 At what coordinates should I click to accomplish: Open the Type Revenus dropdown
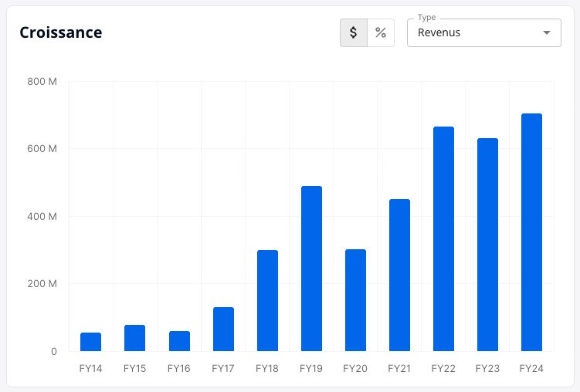[483, 33]
